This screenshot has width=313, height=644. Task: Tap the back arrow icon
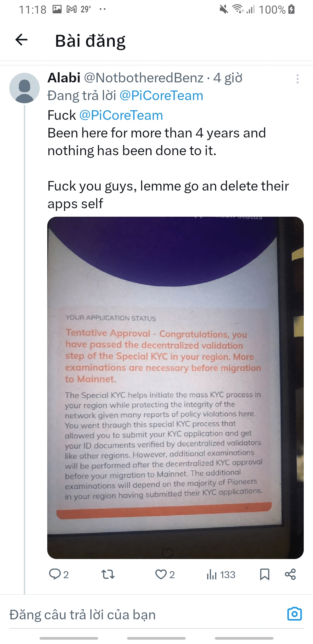(21, 40)
